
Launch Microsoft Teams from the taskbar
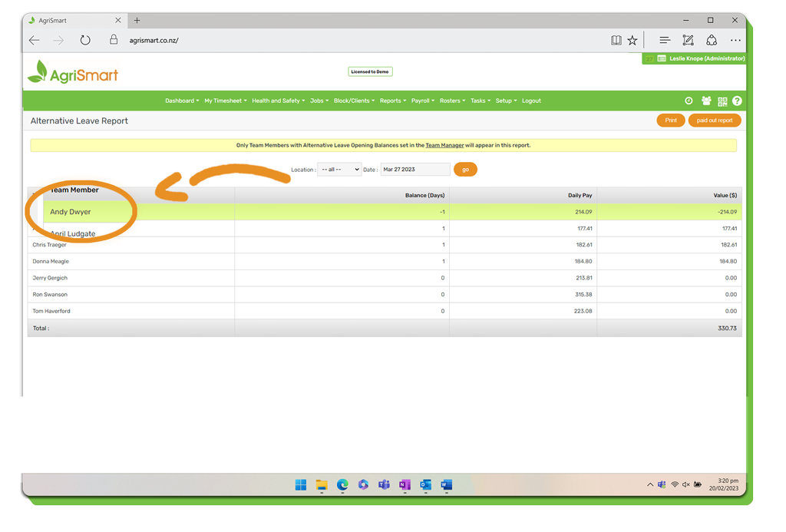coord(384,484)
